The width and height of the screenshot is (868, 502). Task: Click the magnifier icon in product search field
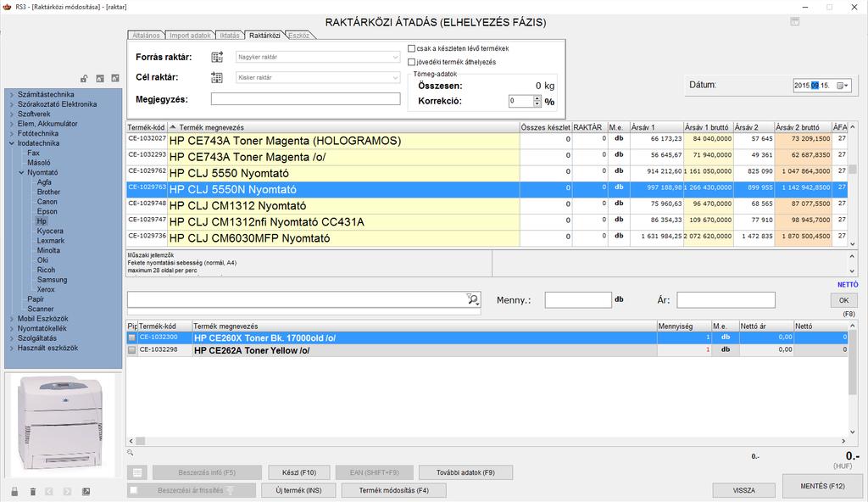[x=472, y=299]
